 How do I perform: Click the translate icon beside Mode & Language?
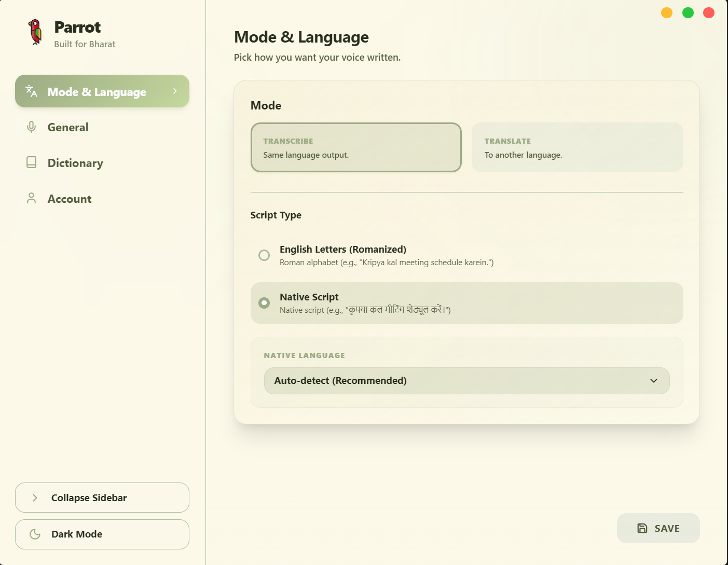point(31,91)
